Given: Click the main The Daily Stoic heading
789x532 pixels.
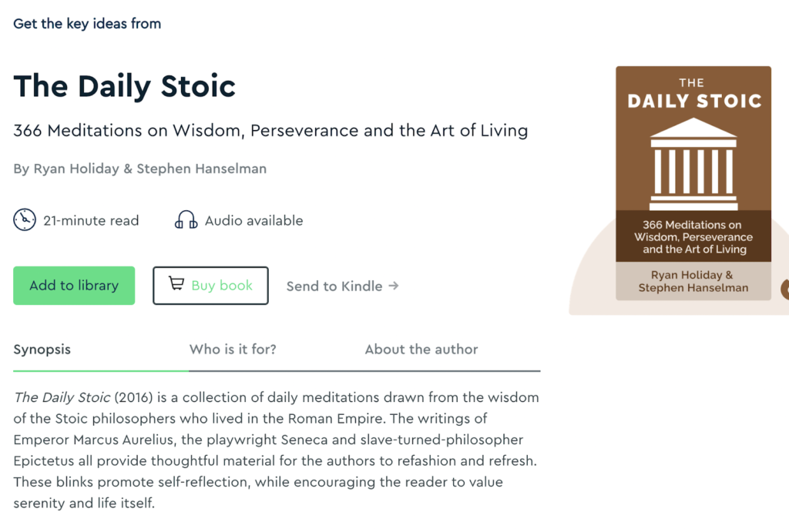Looking at the screenshot, I should tap(125, 85).
